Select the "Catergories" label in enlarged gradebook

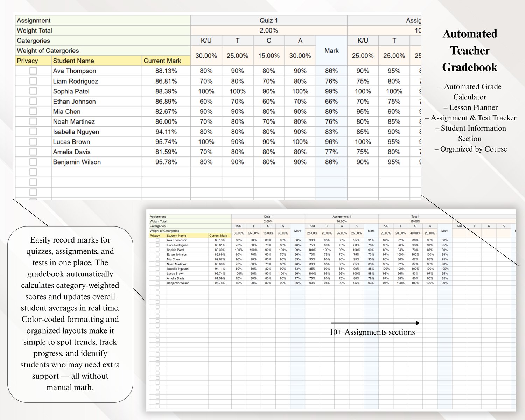click(33, 41)
